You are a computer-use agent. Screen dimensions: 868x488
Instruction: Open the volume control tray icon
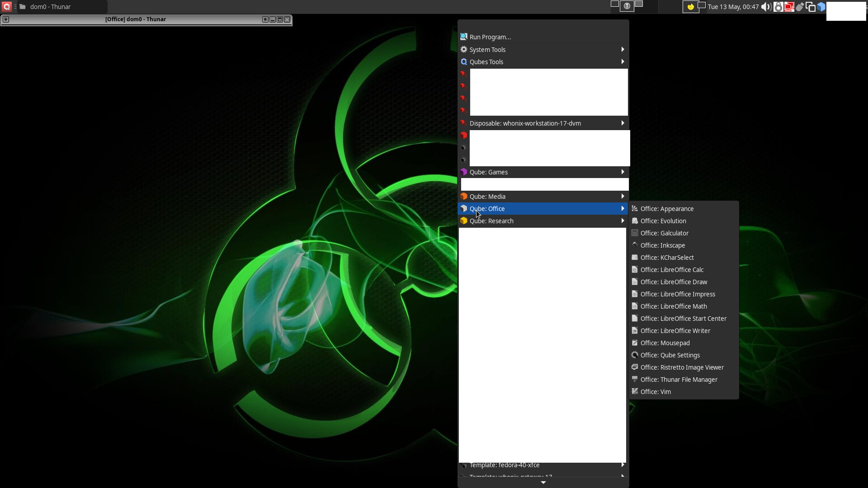click(766, 7)
